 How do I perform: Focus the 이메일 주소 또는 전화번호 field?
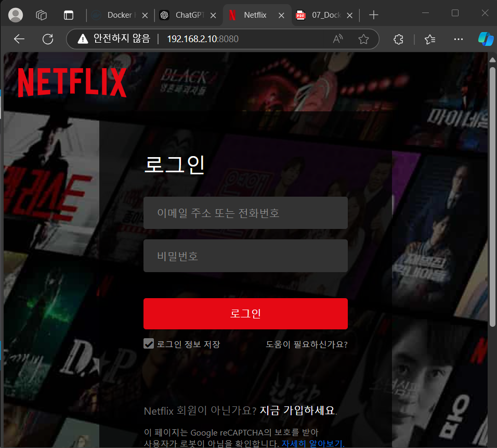click(x=246, y=213)
